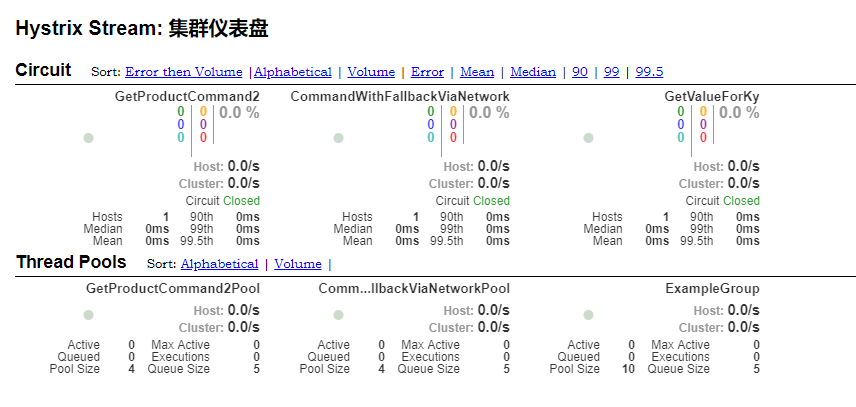Image resolution: width=856 pixels, height=407 pixels.
Task: Sort thread pools by Volume
Action: pos(298,264)
